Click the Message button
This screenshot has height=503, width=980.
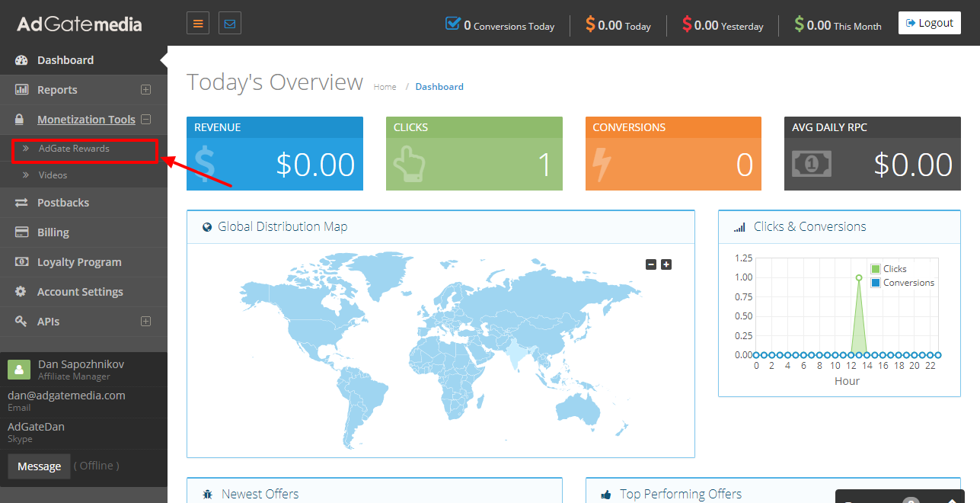[x=39, y=466]
